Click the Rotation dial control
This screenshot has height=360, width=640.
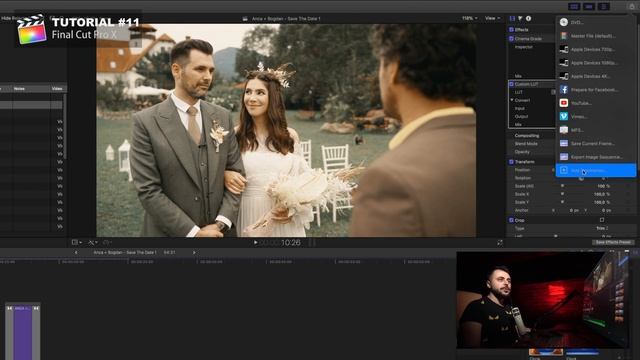[x=581, y=178]
